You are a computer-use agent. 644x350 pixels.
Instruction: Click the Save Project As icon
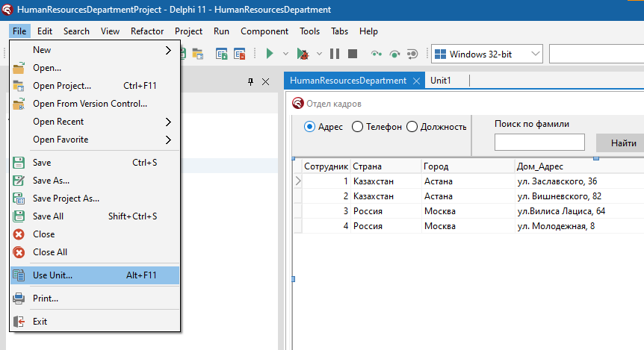click(19, 199)
